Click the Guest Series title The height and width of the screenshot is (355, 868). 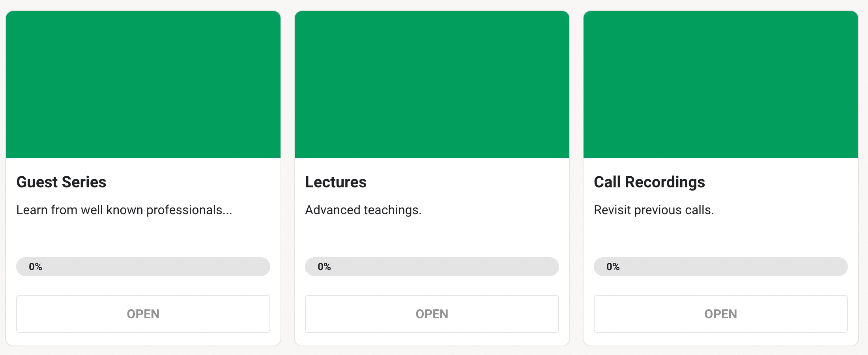pos(61,182)
